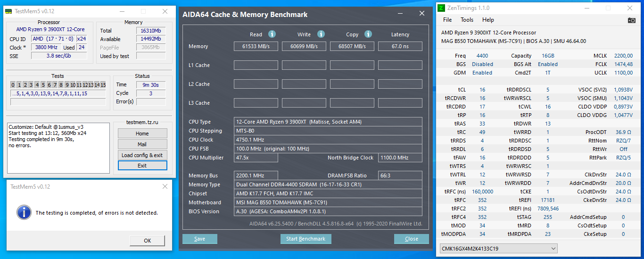Click the Available 14492Mb field in TestMem5
The height and width of the screenshot is (259, 644).
click(x=151, y=39)
